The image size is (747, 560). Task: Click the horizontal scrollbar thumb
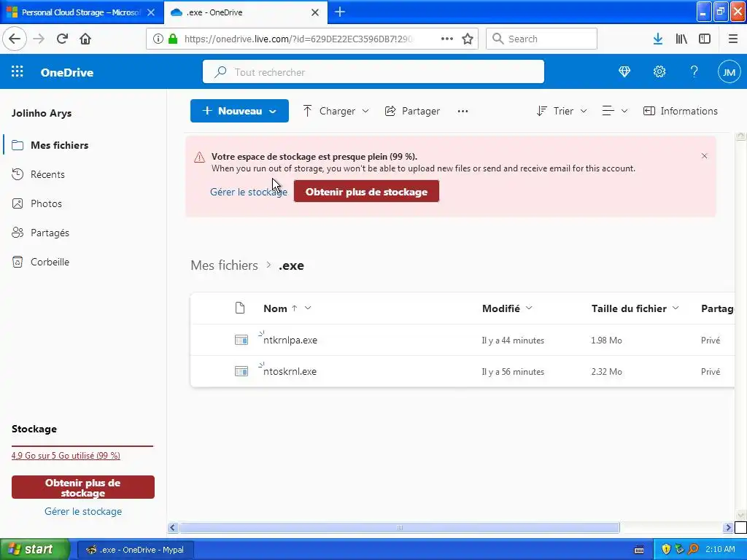pyautogui.click(x=399, y=527)
